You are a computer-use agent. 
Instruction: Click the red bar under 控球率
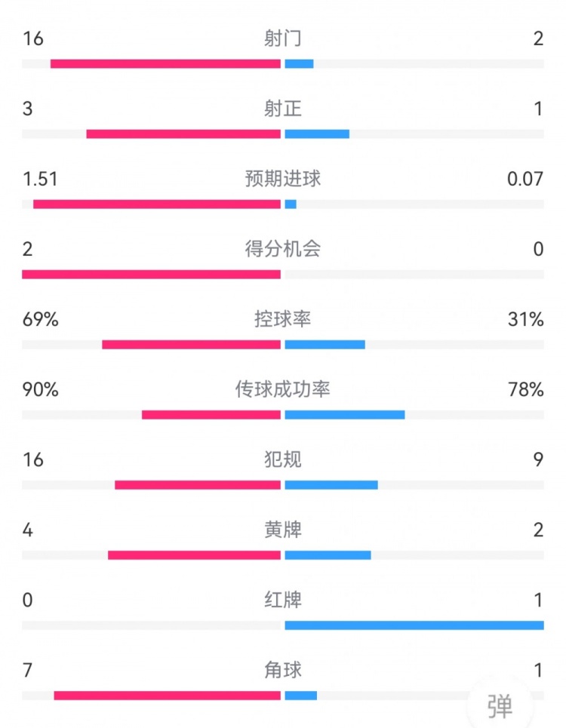(191, 344)
